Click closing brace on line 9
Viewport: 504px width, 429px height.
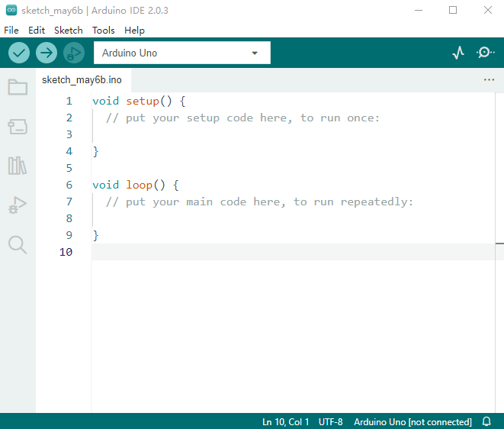95,235
